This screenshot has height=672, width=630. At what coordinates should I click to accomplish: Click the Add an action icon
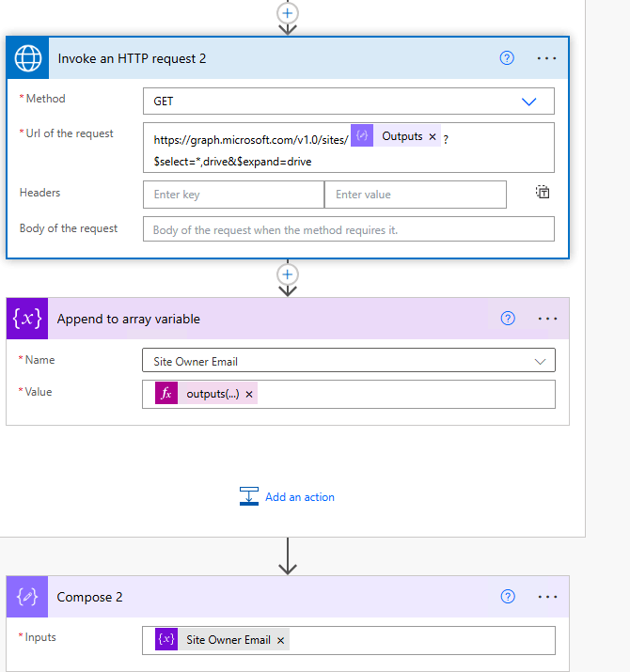click(x=249, y=496)
